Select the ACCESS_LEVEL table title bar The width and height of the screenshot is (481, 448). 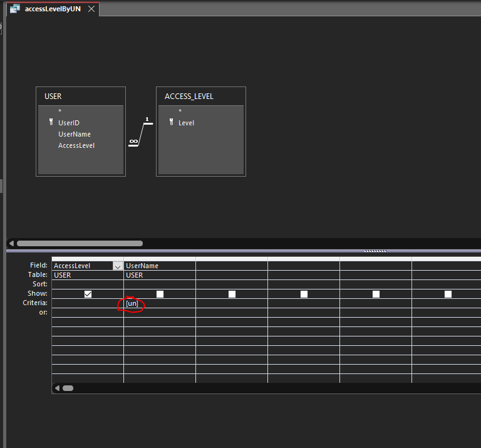pyautogui.click(x=201, y=96)
